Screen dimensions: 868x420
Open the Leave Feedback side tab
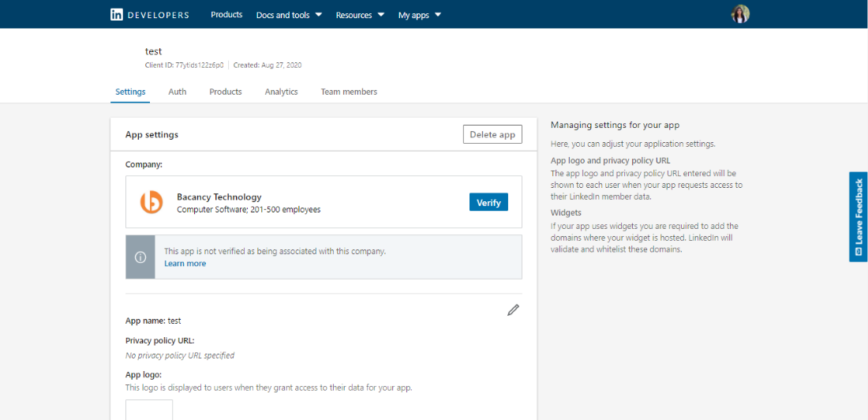coord(859,216)
